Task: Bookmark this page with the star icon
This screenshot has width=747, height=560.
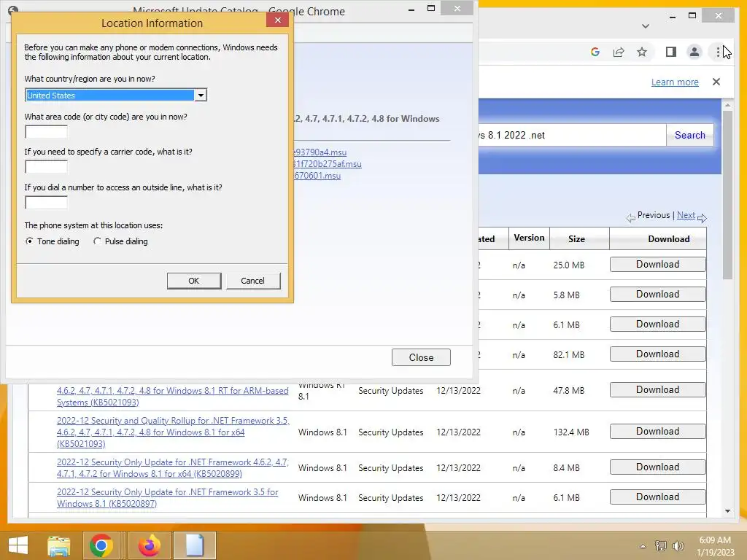Action: tap(642, 52)
